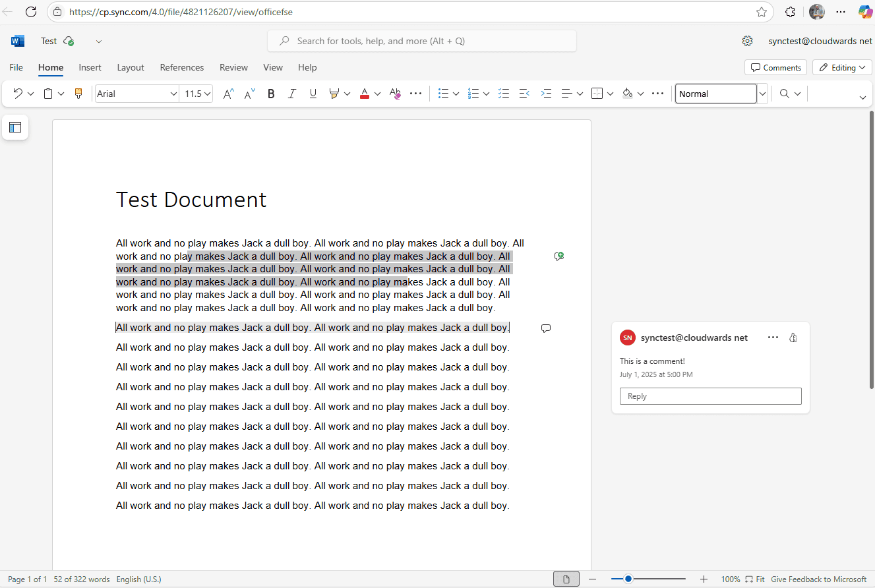Open the font size dropdown
Viewport: 875px width, 588px height.
click(x=197, y=94)
